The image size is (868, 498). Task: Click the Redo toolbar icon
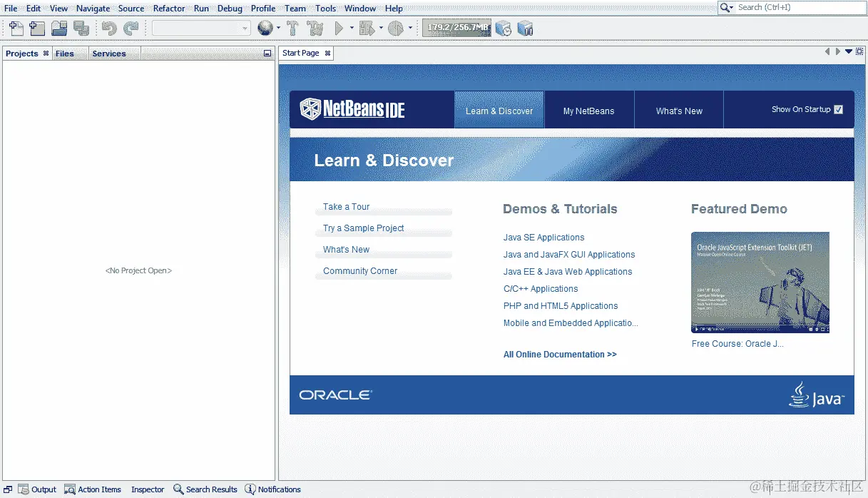point(131,29)
